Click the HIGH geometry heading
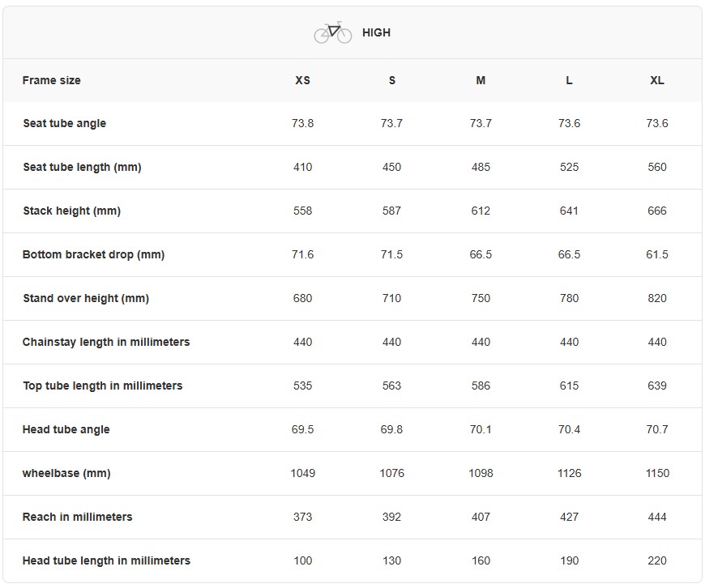 [x=376, y=33]
